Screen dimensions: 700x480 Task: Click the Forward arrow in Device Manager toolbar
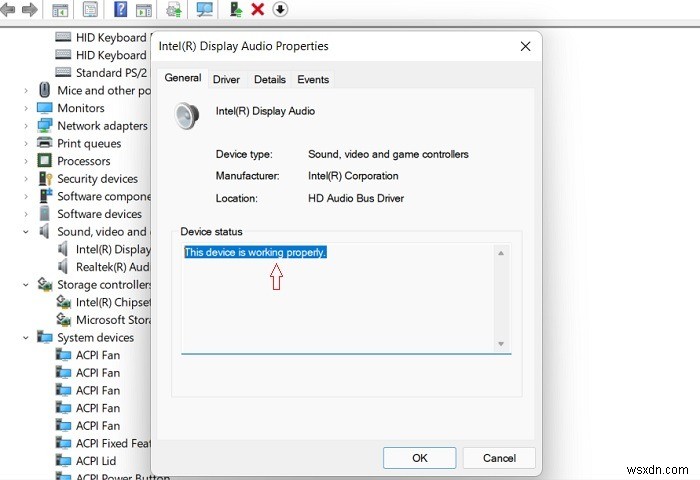point(29,9)
